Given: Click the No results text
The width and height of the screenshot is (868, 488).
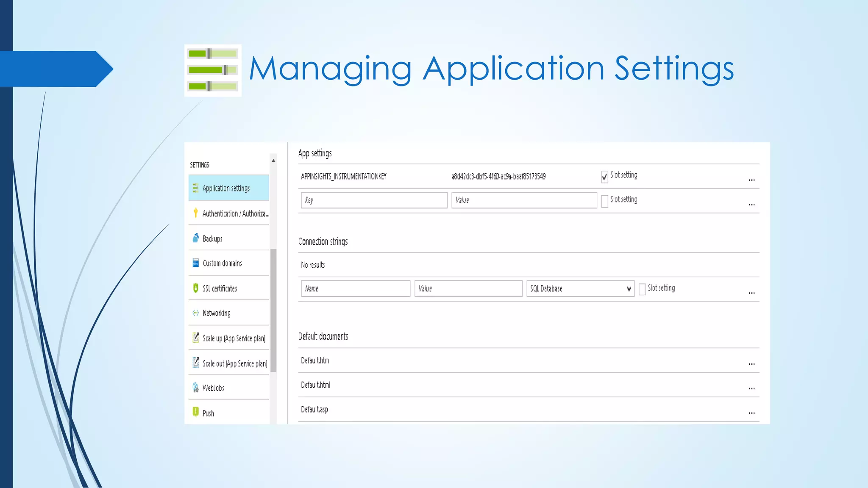Looking at the screenshot, I should pos(313,265).
